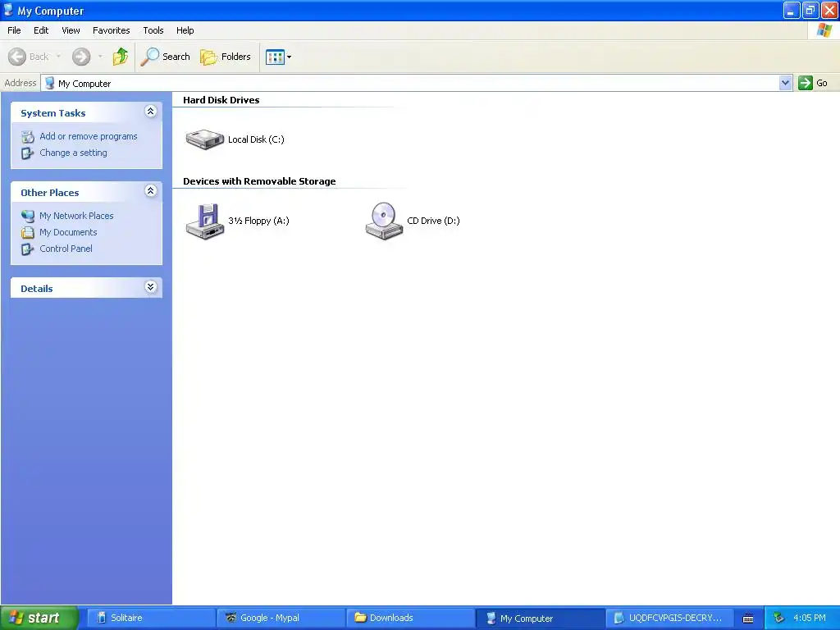The width and height of the screenshot is (840, 630).
Task: Open the File menu
Action: pyautogui.click(x=15, y=30)
